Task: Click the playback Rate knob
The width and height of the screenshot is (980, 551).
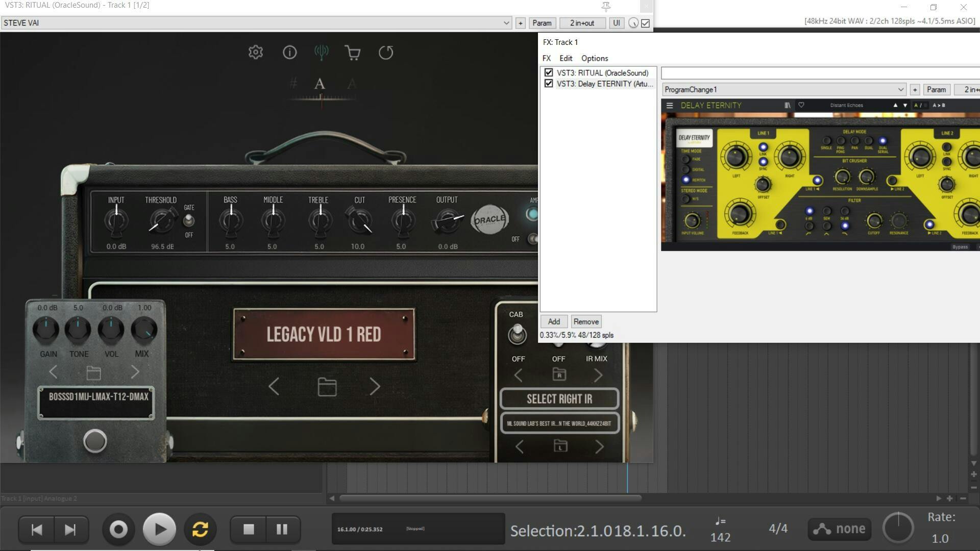Action: click(x=898, y=528)
